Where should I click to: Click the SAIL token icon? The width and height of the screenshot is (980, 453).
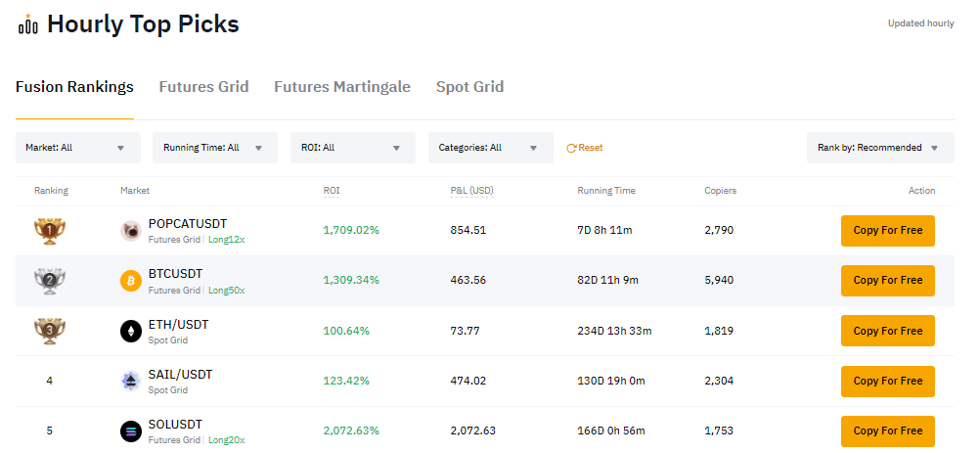(x=130, y=382)
